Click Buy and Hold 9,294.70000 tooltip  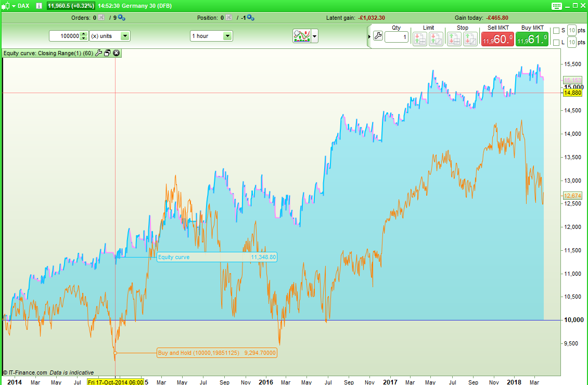point(217,353)
